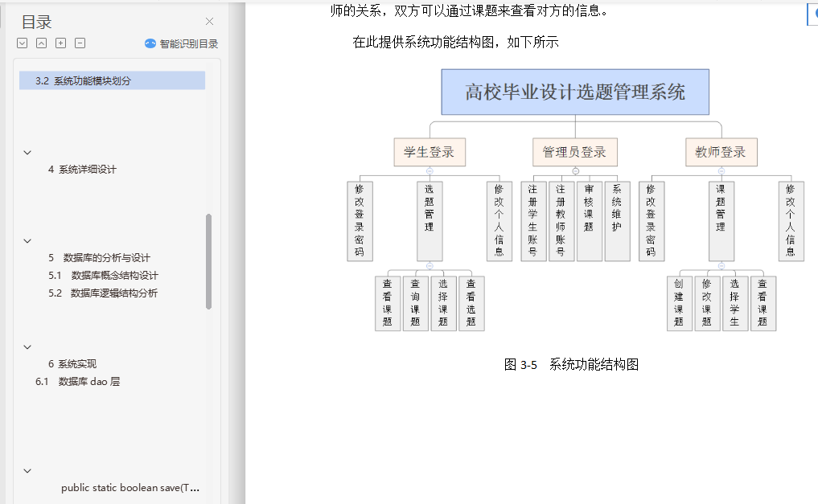This screenshot has height=504, width=818.
Task: Click the collapse-all up-arrow icon under 目录
Action: 41,43
